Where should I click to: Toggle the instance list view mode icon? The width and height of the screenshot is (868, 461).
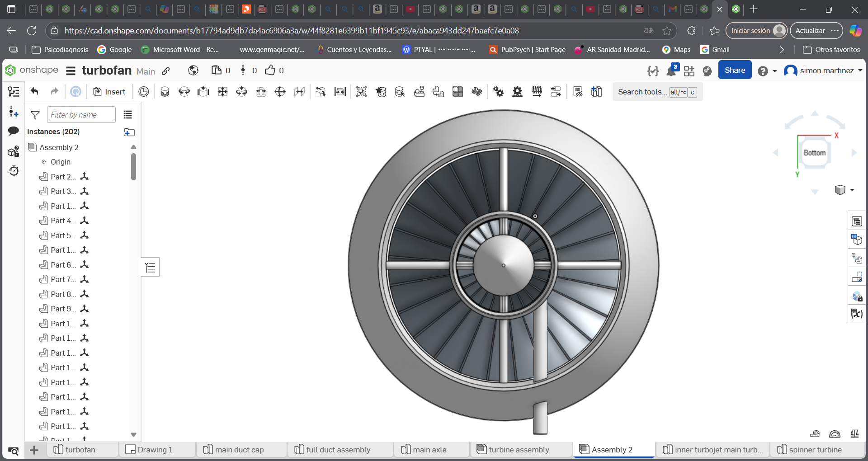click(128, 115)
